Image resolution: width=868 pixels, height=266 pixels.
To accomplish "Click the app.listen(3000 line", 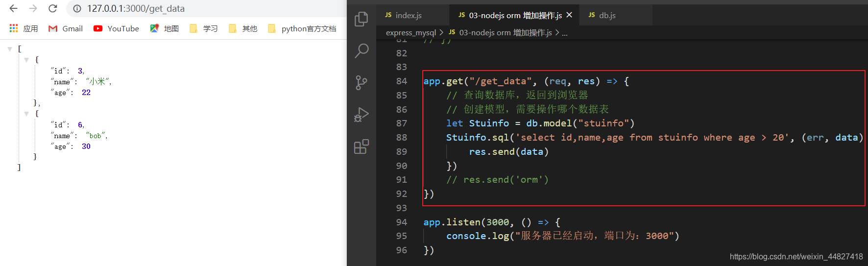I will [492, 222].
